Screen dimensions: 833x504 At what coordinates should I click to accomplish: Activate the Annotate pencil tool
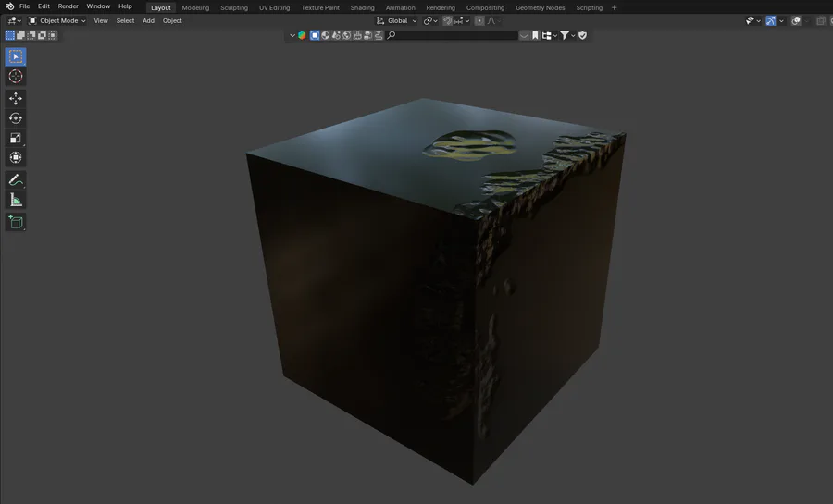(x=16, y=180)
